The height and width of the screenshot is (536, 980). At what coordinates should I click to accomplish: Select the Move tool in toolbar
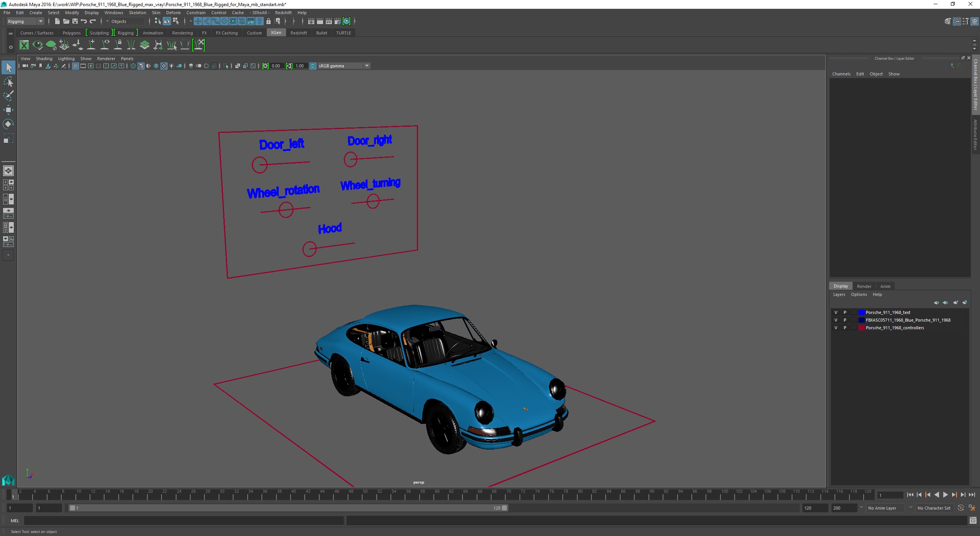point(8,109)
